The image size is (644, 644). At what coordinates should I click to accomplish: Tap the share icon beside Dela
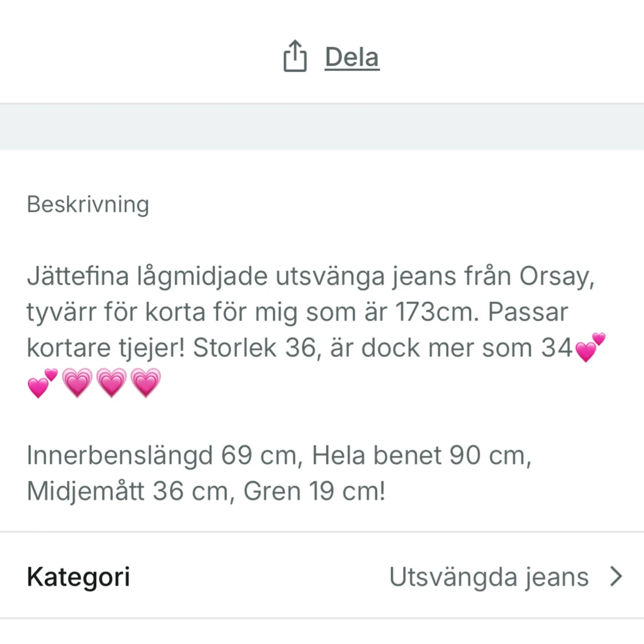pos(295,56)
